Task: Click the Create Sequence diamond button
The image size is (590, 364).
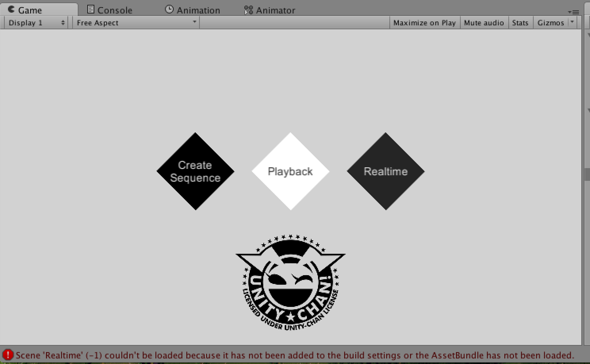Action: [195, 171]
